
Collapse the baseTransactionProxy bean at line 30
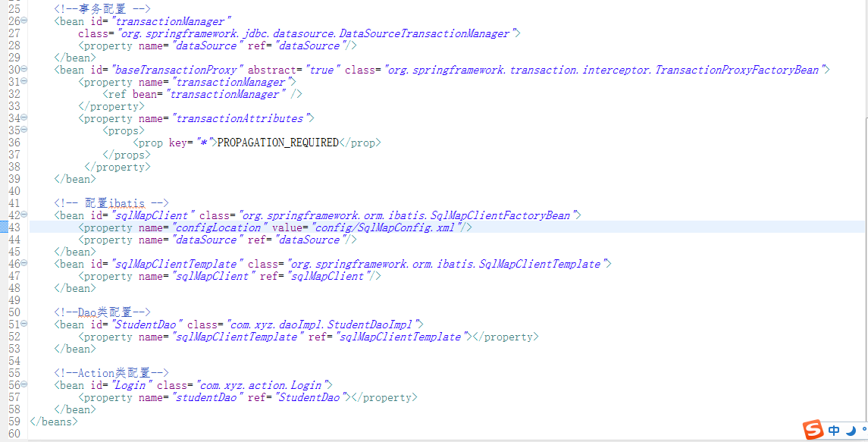[x=24, y=70]
